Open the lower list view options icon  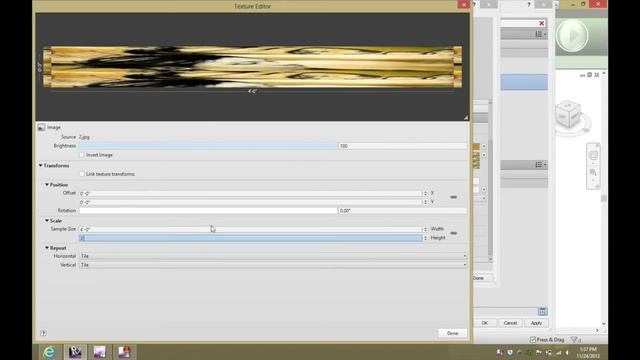click(540, 164)
